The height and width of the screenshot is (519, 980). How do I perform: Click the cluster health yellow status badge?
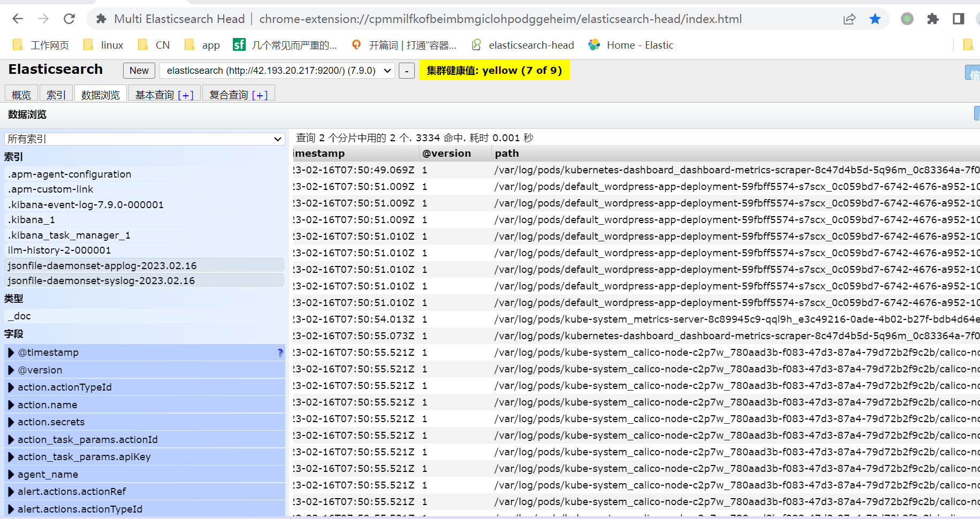[495, 70]
